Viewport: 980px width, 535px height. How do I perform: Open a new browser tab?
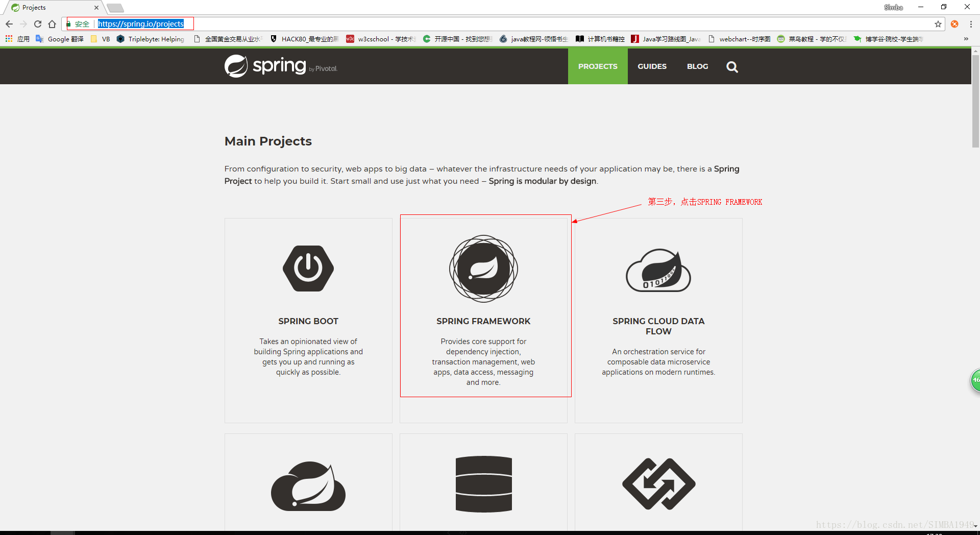click(x=115, y=8)
